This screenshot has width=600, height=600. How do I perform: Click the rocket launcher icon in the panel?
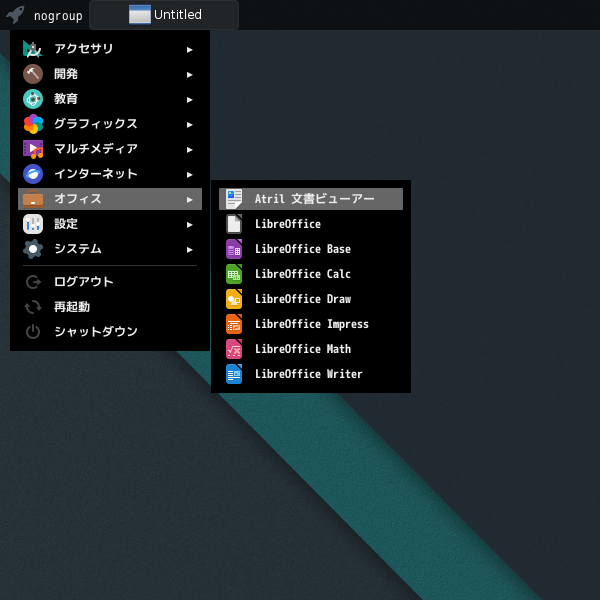click(15, 15)
